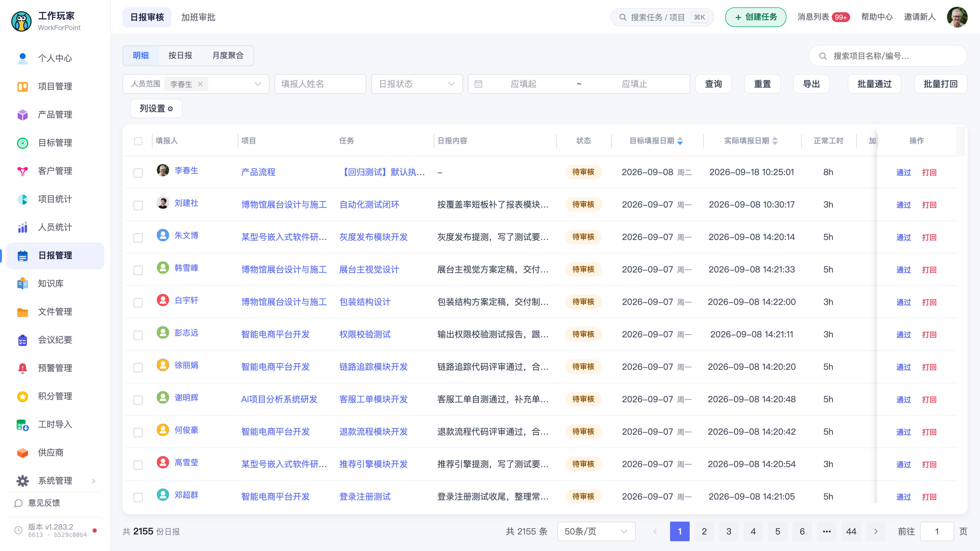The image size is (980, 551).
Task: Select the checkbox for 韩雪峰's row
Action: (138, 270)
